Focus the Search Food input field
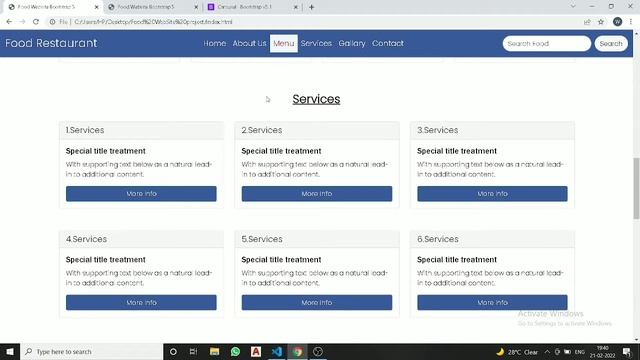Screen dimensions: 640x360 point(547,43)
